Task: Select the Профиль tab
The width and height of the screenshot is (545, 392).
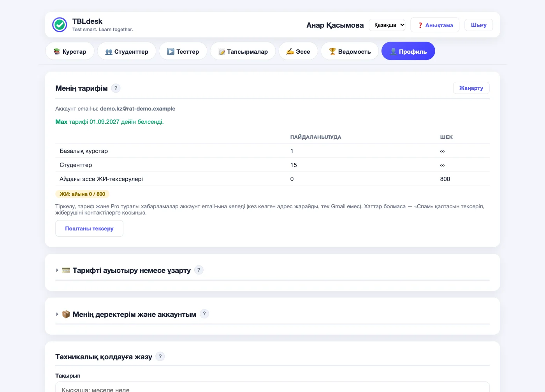Action: 408,51
